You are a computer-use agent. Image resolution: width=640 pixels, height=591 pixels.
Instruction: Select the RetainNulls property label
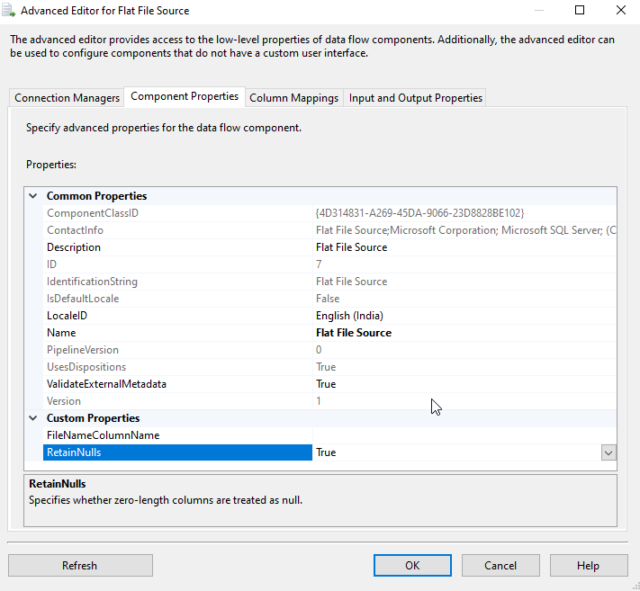[74, 453]
